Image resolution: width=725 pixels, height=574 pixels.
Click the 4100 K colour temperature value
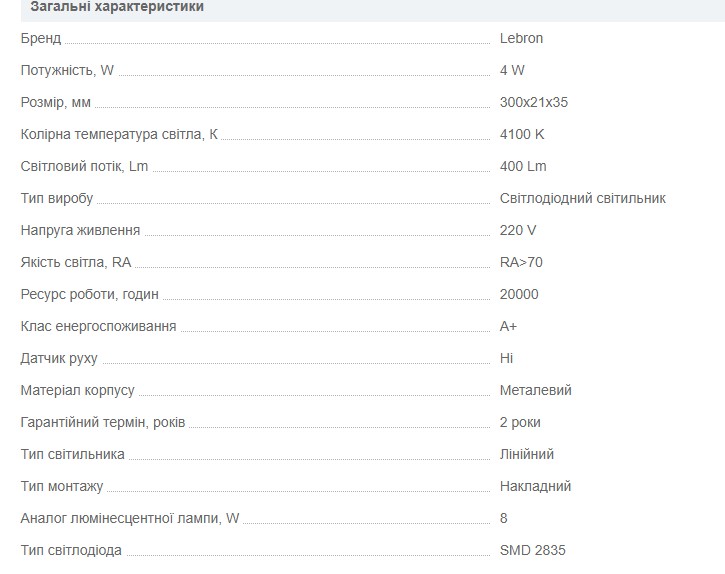point(522,134)
